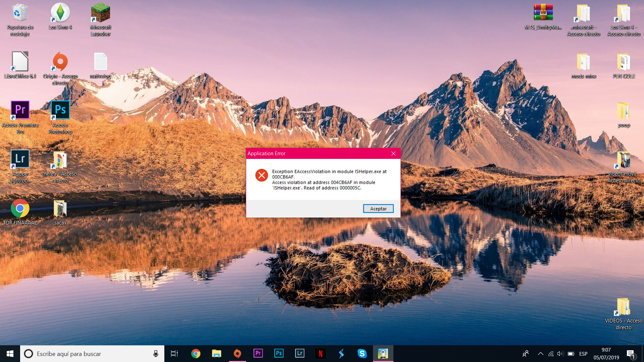Open the Task View button
This screenshot has height=362, width=644.
tap(174, 354)
